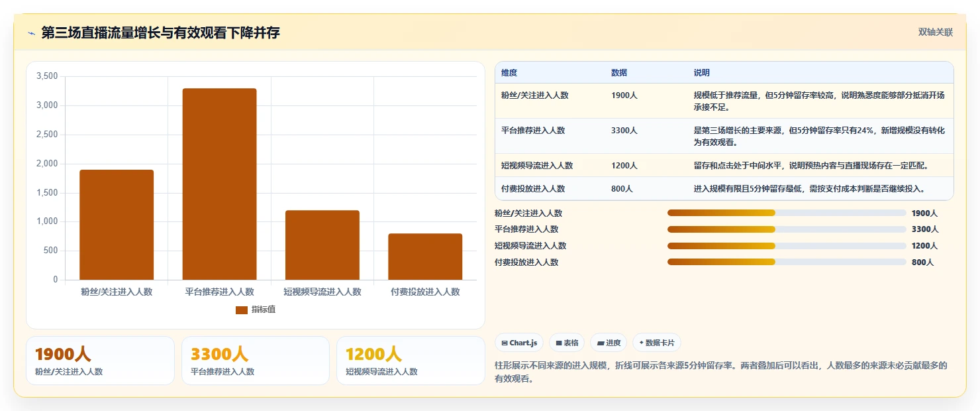980x411 pixels.
Task: Click the 1200人 progress bar for 短视频导流进入人数
Action: [x=787, y=245]
